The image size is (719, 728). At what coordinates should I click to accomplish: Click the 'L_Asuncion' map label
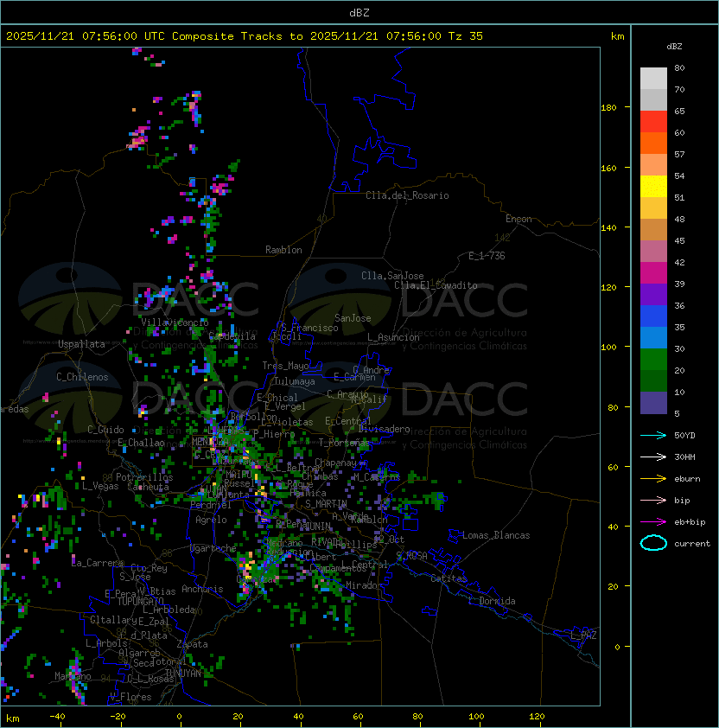[393, 337]
